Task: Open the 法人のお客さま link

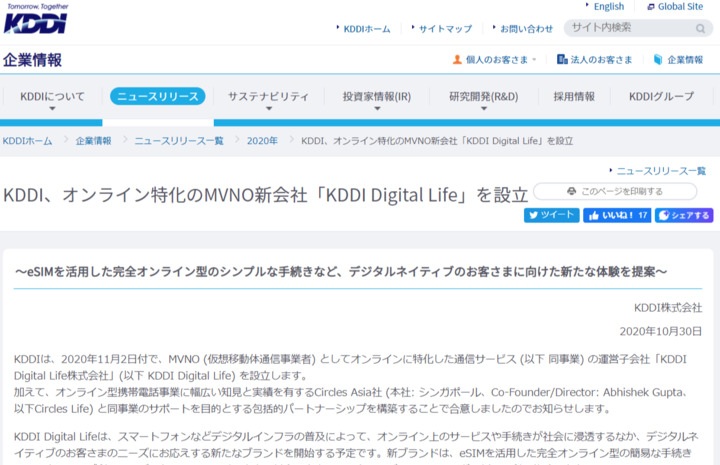Action: pos(601,60)
